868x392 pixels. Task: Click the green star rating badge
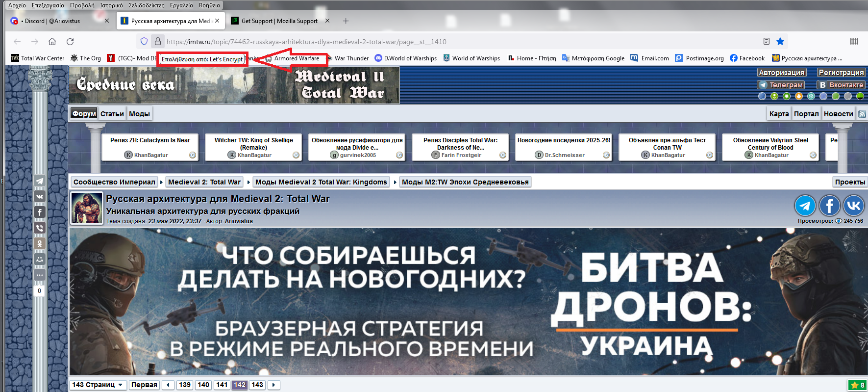pyautogui.click(x=857, y=385)
